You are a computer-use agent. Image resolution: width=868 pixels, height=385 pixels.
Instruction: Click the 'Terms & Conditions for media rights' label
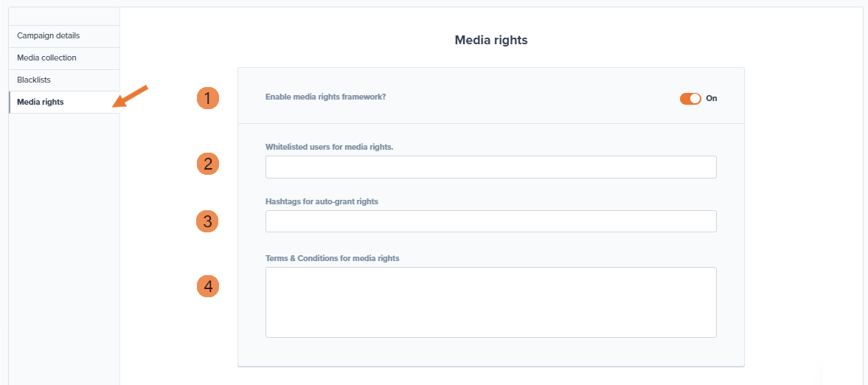tap(332, 258)
